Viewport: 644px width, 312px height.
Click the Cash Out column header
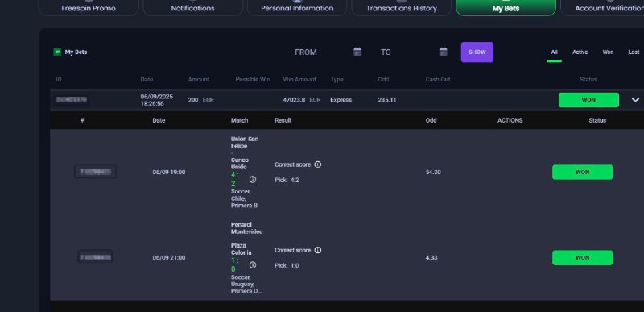tap(438, 79)
